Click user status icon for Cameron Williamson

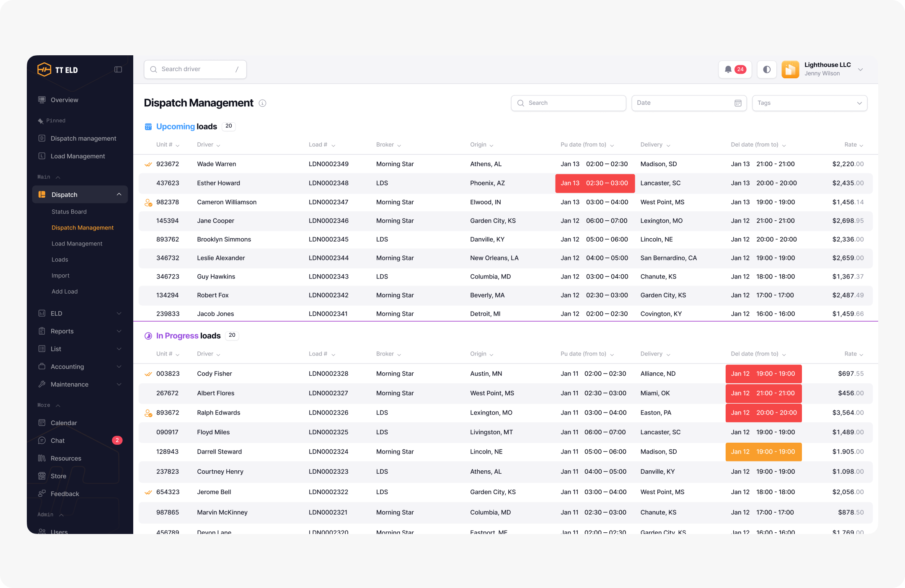click(148, 202)
